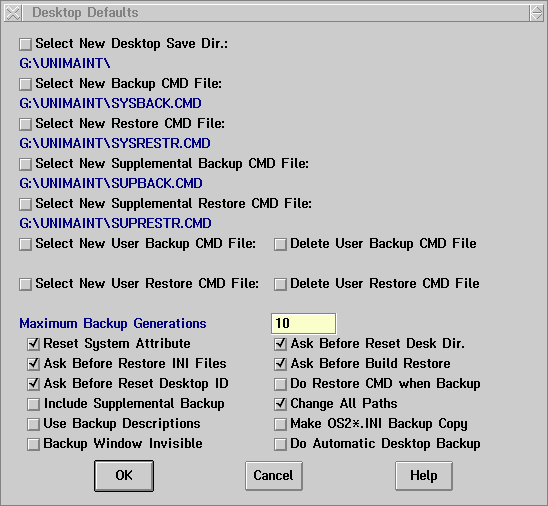This screenshot has height=506, width=548.
Task: Open Help for Desktop Defaults
Action: click(x=424, y=476)
